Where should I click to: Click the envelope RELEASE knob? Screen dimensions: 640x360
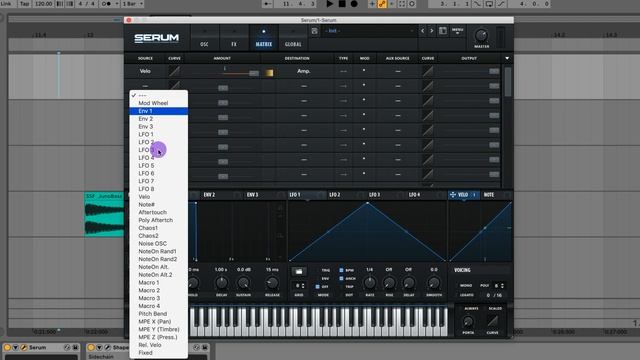tap(272, 282)
